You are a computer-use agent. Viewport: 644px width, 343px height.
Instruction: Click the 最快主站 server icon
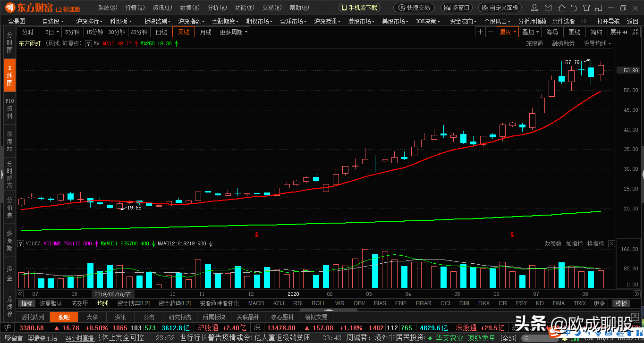click(x=42, y=338)
